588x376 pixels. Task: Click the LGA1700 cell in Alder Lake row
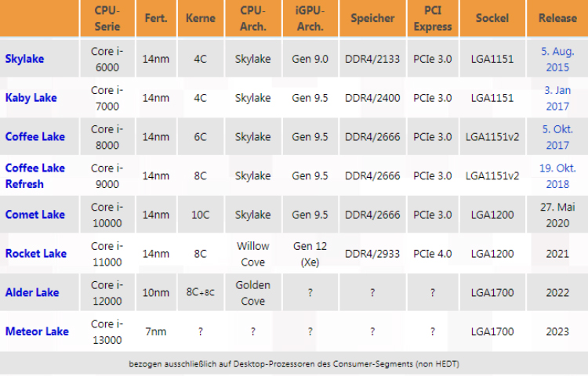click(x=492, y=292)
